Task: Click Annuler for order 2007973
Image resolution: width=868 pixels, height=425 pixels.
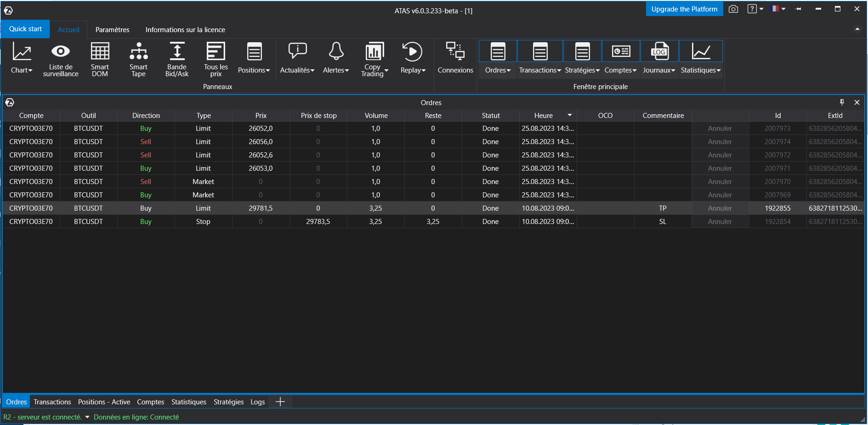Action: pos(720,129)
